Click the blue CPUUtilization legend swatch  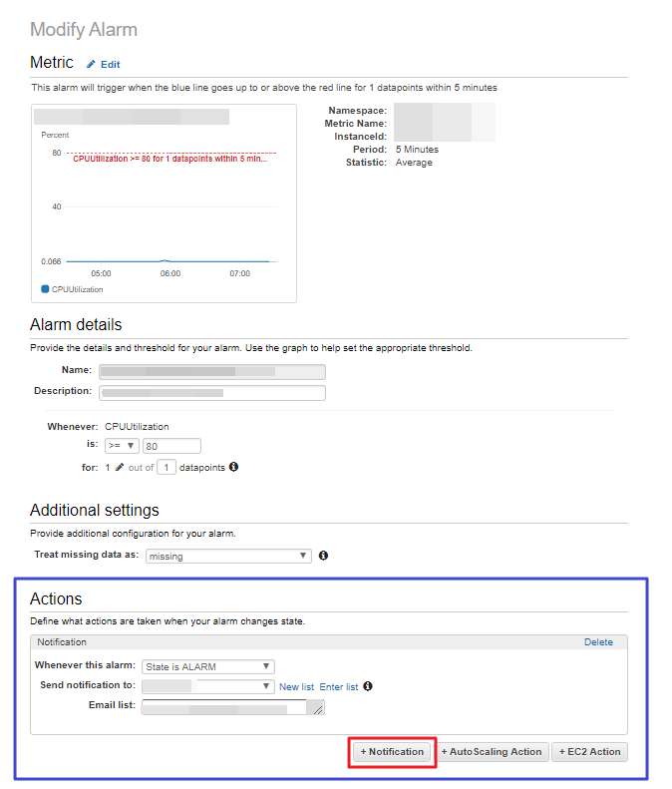coord(45,289)
